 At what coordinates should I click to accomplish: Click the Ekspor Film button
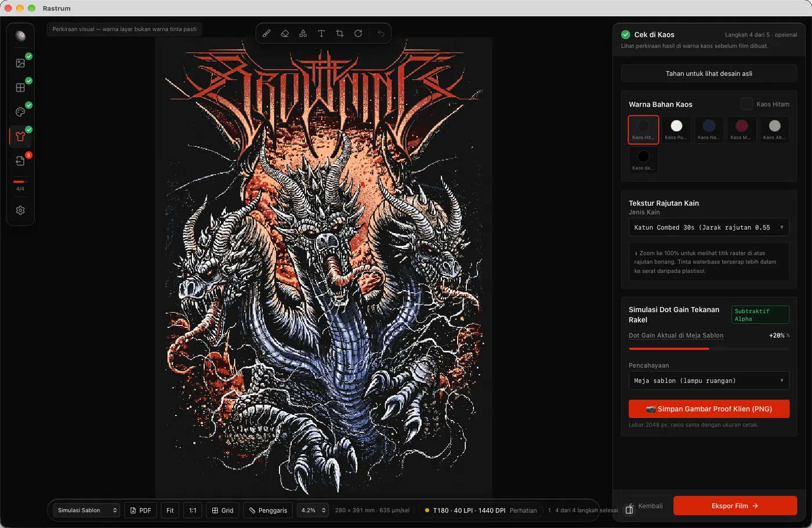735,506
